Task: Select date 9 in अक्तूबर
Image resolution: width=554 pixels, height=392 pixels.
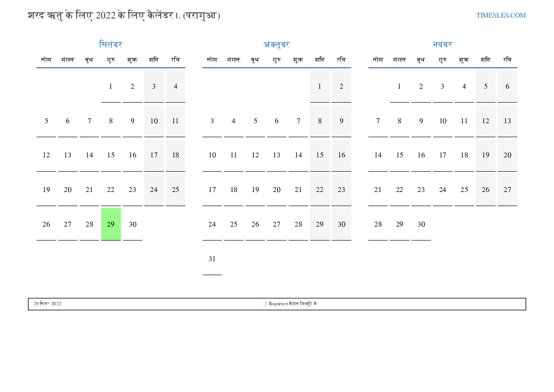Action: click(x=341, y=121)
